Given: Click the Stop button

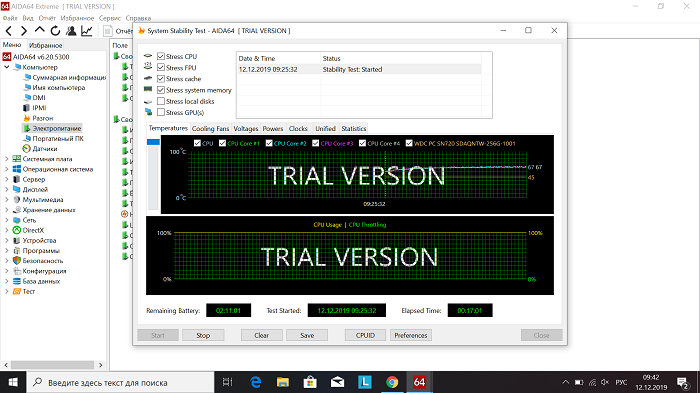Looking at the screenshot, I should pyautogui.click(x=203, y=335).
